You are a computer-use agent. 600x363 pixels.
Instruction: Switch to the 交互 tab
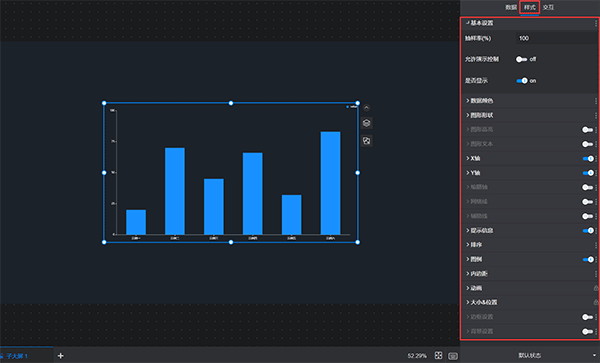[548, 7]
